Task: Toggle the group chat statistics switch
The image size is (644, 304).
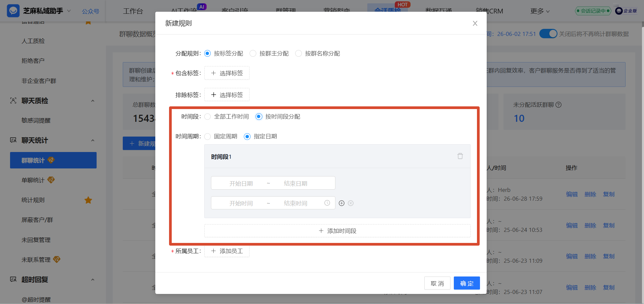Action: [x=548, y=34]
